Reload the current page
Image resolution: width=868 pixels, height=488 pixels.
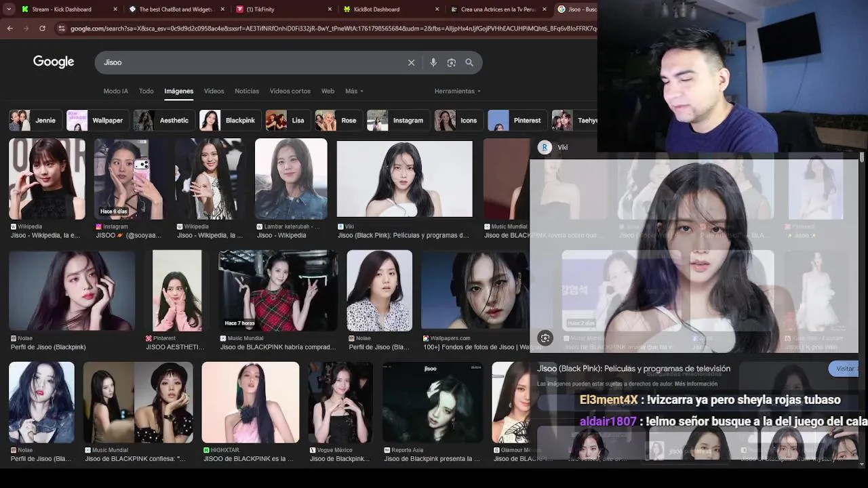(42, 28)
